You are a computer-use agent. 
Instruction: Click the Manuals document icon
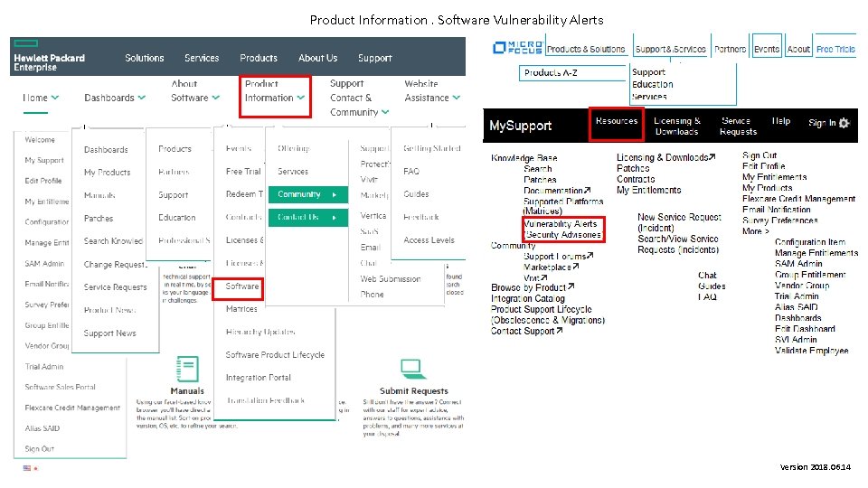pos(187,369)
